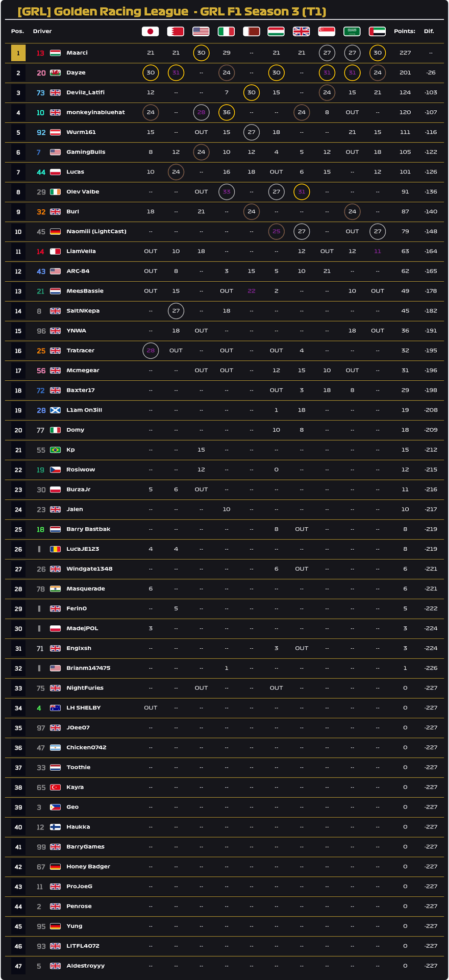Click the Australia flag beside LH SHELBY
Screen dimensions: 449x980
[x=55, y=708]
